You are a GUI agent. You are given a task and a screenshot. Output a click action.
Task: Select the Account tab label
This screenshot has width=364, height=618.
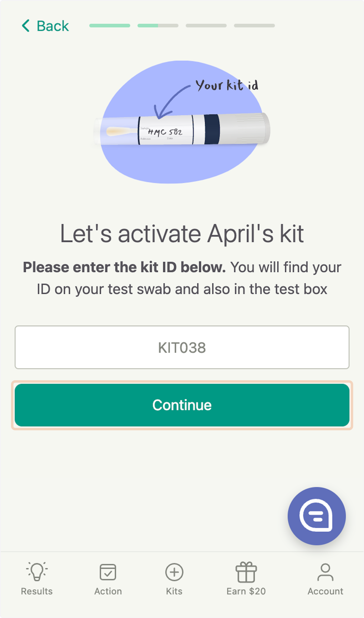[325, 591]
